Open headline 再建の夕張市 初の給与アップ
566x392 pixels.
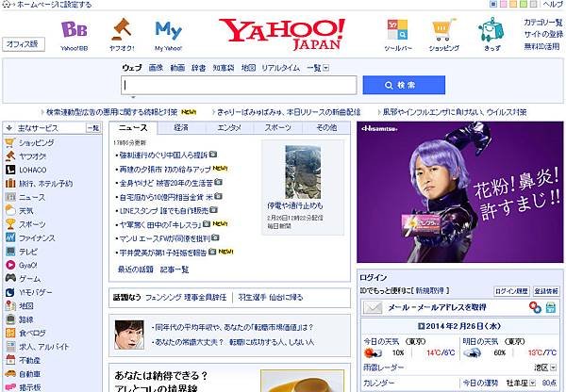pyautogui.click(x=165, y=169)
